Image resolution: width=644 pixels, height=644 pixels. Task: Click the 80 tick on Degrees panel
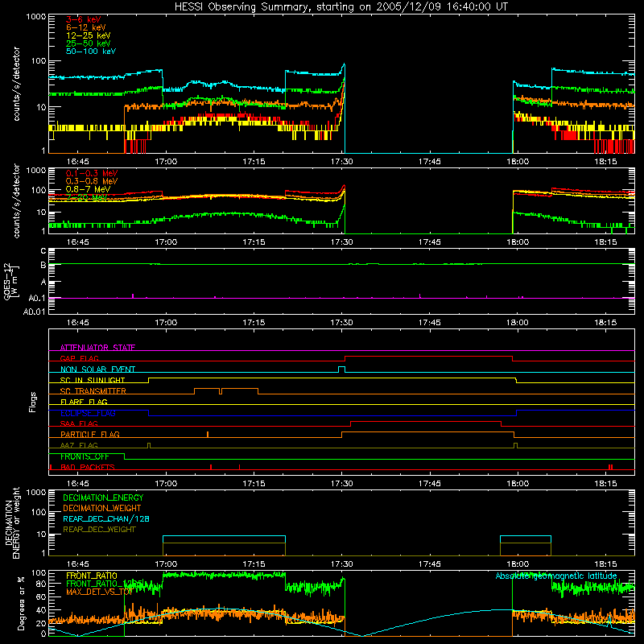[x=41, y=584]
